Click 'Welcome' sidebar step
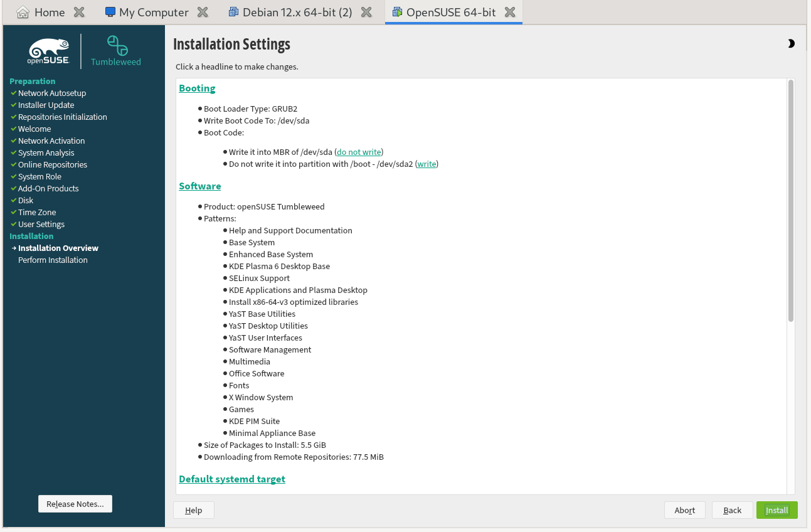The width and height of the screenshot is (811, 532). click(34, 129)
